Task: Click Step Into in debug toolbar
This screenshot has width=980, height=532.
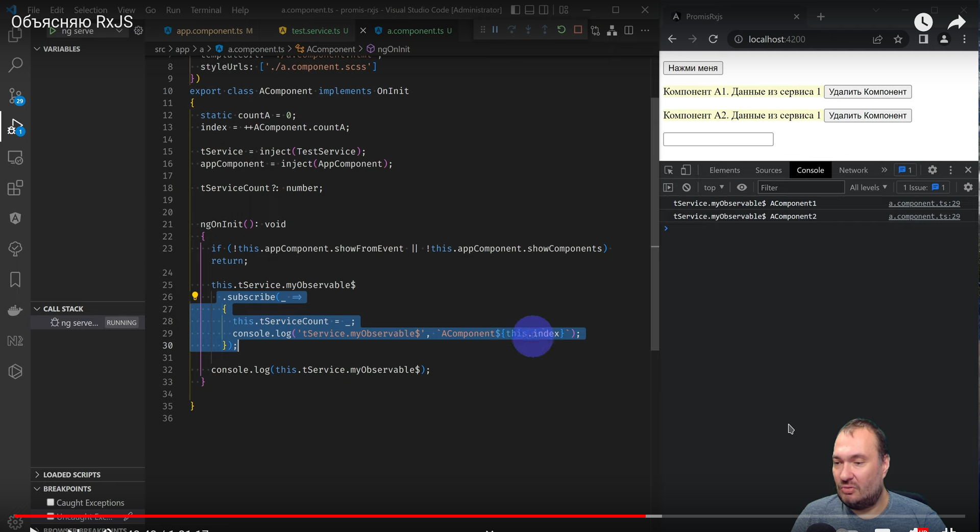Action: [x=528, y=30]
